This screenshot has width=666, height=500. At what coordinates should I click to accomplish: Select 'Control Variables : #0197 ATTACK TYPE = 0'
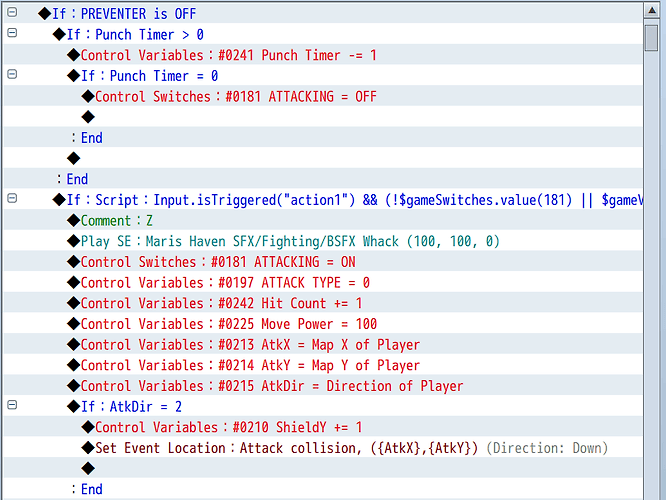(323, 282)
